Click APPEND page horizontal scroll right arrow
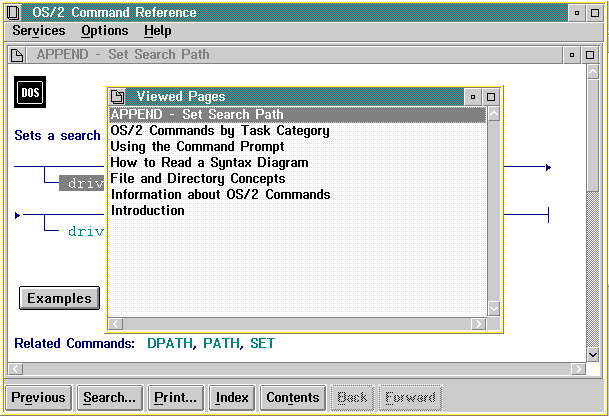609x416 pixels. pos(578,369)
